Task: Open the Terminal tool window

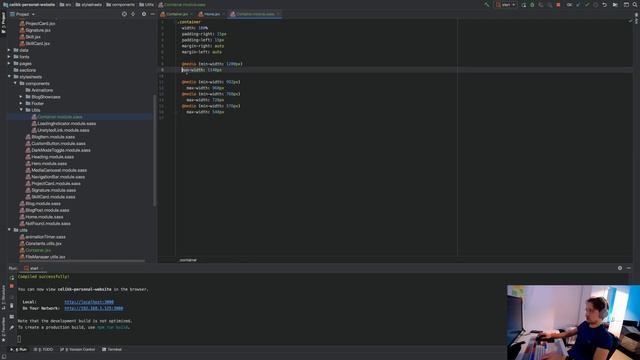Action: (x=112, y=350)
